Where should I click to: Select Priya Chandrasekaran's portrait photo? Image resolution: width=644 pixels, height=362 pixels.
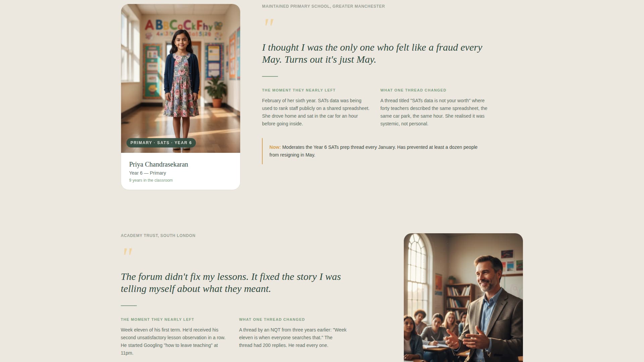[x=180, y=77]
